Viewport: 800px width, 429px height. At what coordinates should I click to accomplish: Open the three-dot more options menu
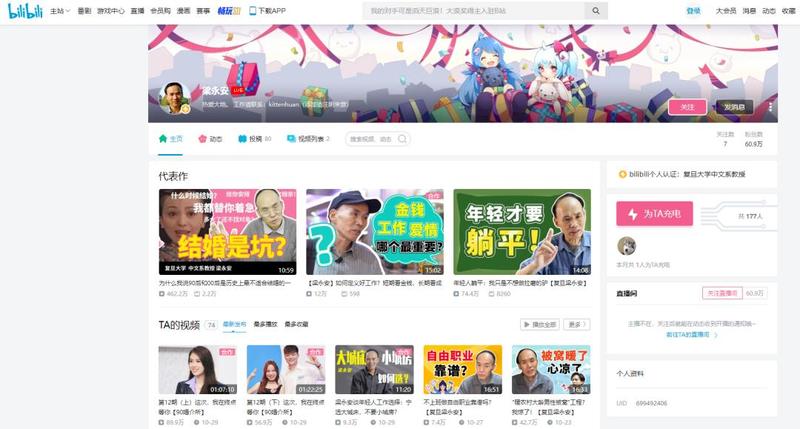pos(771,106)
